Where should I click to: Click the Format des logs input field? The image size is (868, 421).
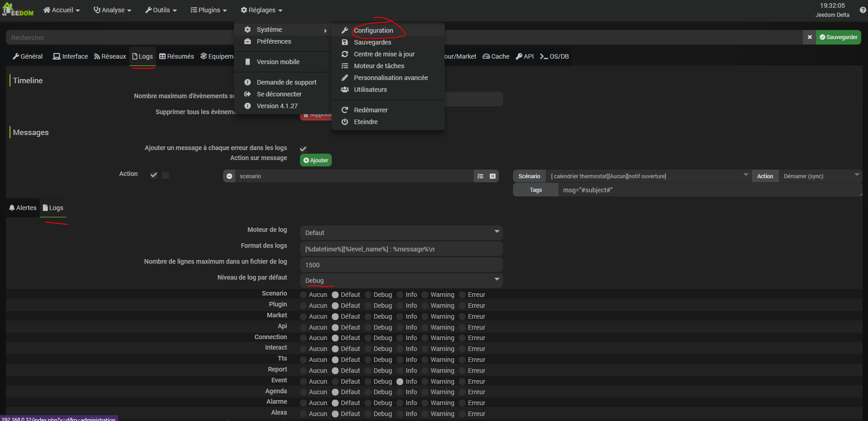click(401, 249)
